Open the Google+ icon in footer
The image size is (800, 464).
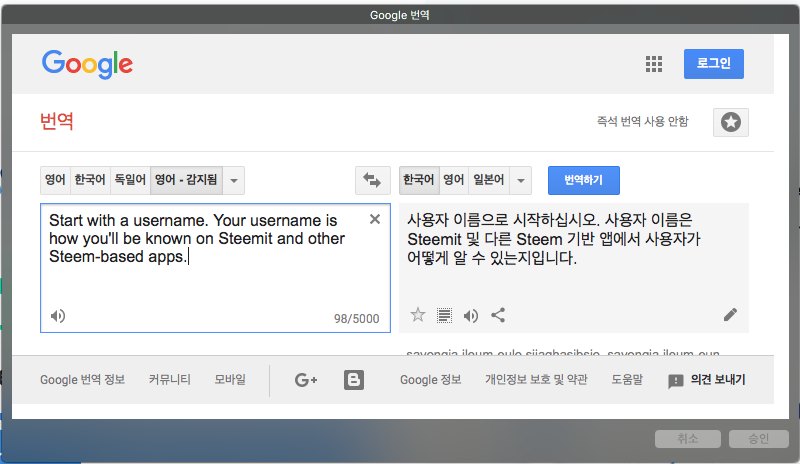pyautogui.click(x=306, y=380)
